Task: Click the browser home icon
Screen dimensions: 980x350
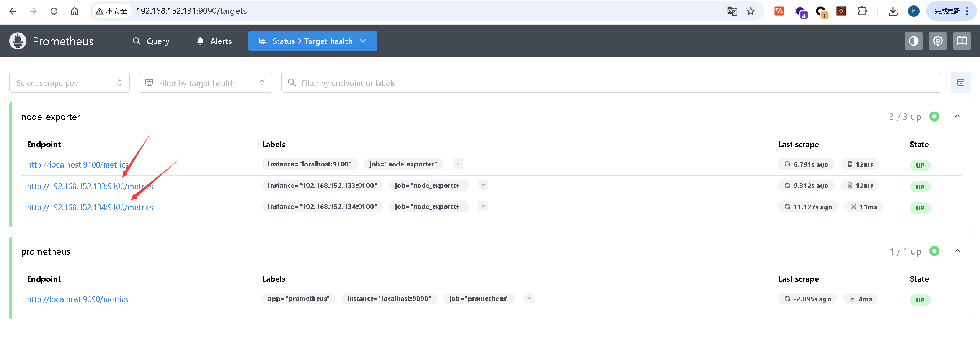Action: click(75, 11)
